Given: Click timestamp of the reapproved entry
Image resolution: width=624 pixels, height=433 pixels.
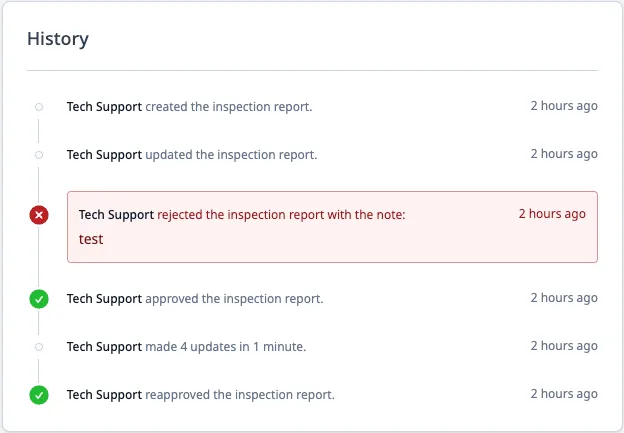Looking at the screenshot, I should [x=564, y=394].
